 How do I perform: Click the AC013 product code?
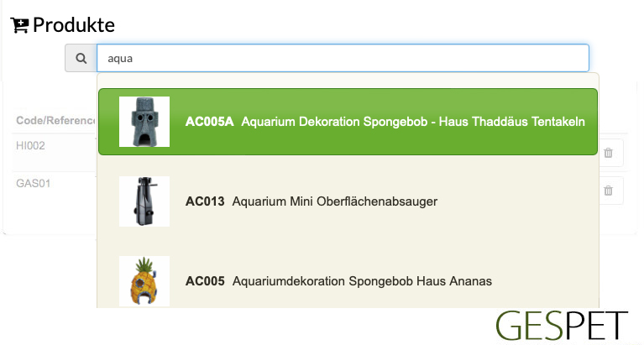click(205, 201)
